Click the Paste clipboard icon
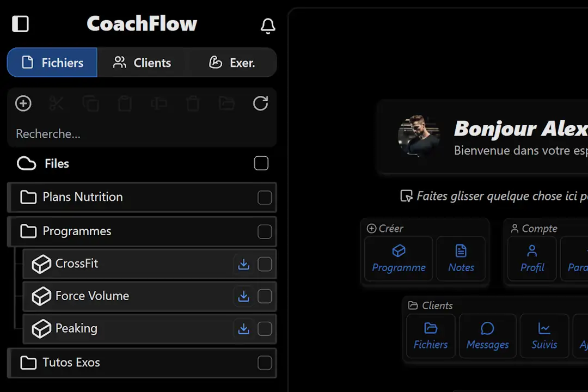The width and height of the screenshot is (588, 392). click(x=125, y=103)
